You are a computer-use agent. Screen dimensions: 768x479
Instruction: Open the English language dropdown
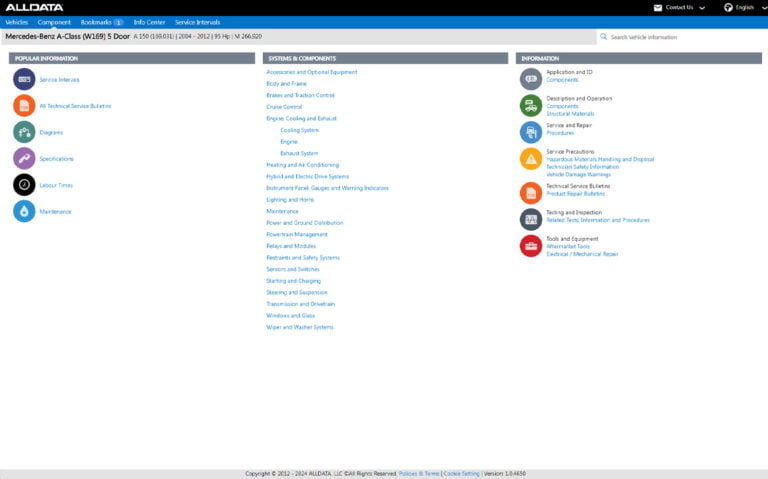[744, 7]
